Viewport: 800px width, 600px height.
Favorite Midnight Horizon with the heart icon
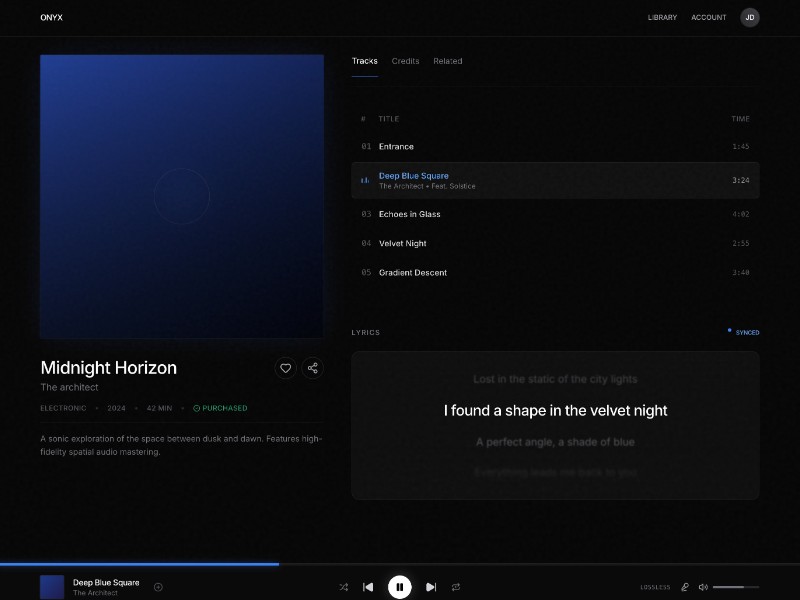[x=286, y=368]
